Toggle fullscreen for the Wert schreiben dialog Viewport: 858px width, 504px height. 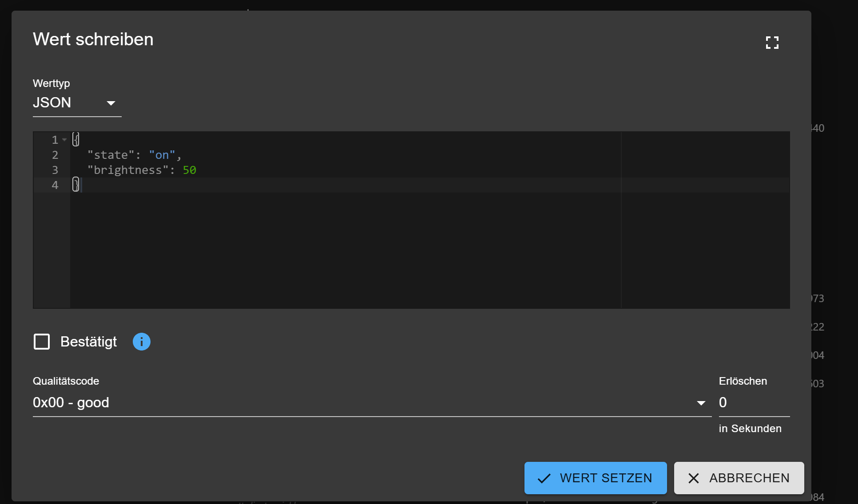772,43
